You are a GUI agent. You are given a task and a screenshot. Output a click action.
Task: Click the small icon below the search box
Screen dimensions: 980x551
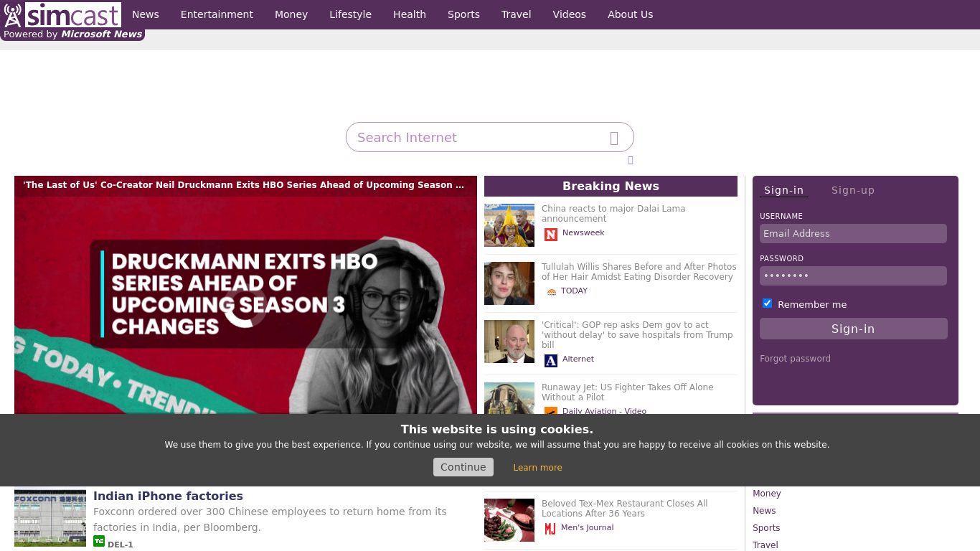[631, 160]
